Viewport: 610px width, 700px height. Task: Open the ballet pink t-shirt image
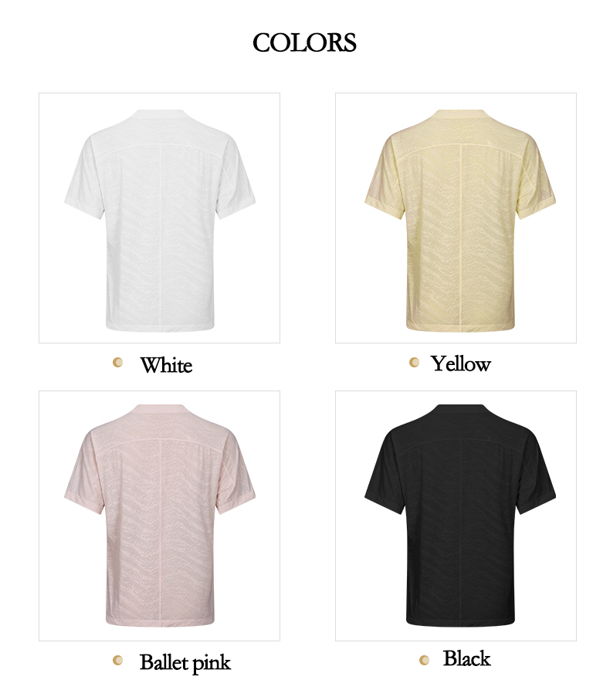(159, 516)
